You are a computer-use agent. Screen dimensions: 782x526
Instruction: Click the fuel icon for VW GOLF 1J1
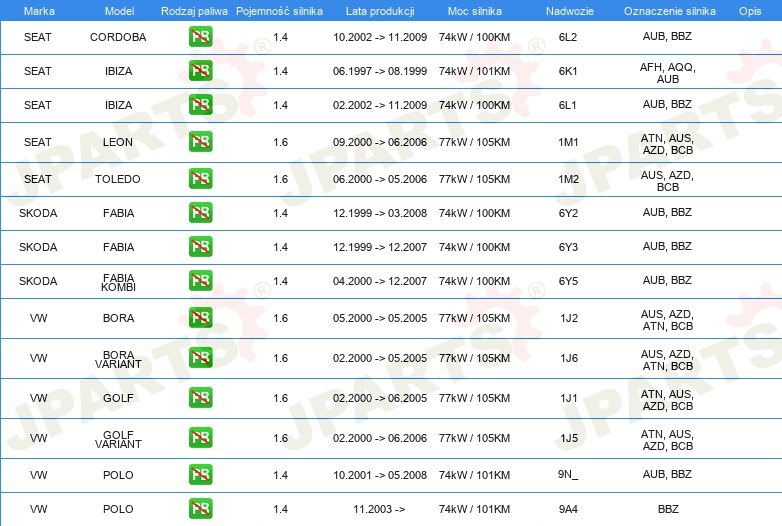tap(200, 397)
